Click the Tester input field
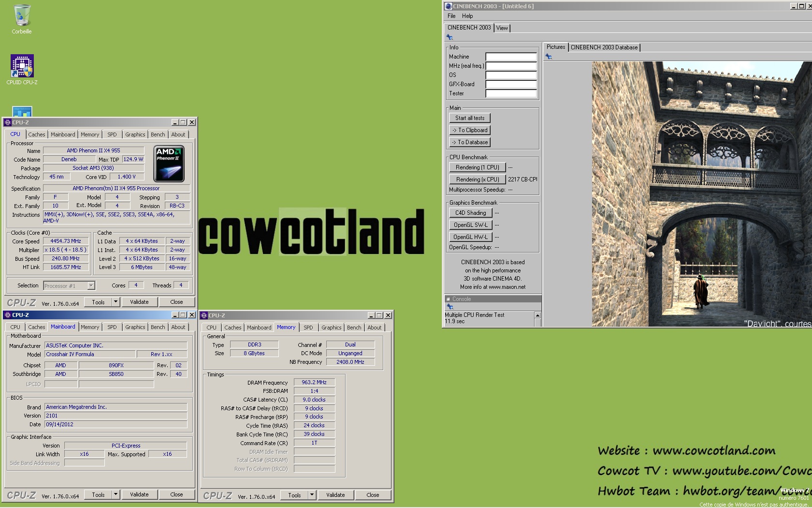This screenshot has height=508, width=812. pyautogui.click(x=511, y=93)
